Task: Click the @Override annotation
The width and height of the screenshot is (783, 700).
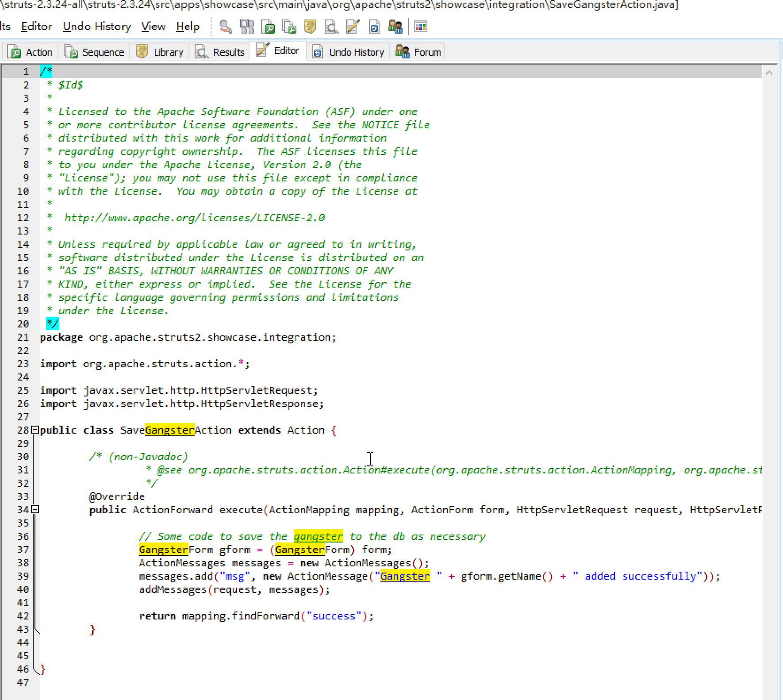Action: (117, 496)
